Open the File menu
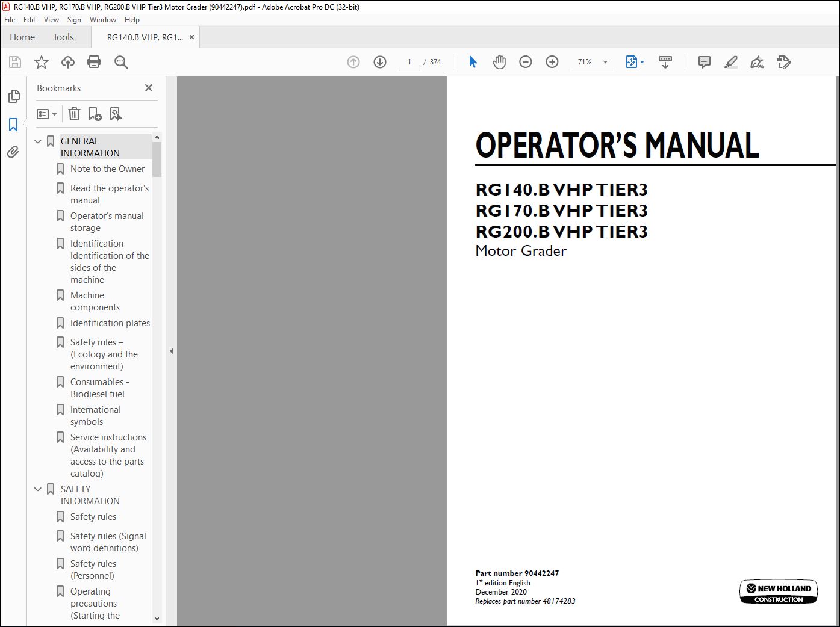 10,20
